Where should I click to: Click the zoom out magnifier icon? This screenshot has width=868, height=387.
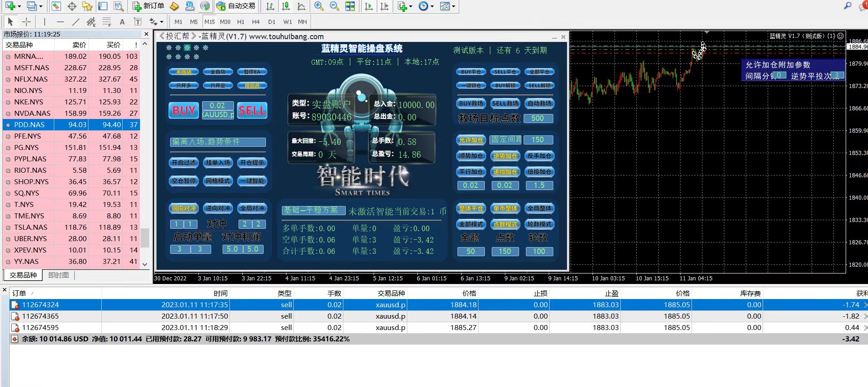[334, 6]
